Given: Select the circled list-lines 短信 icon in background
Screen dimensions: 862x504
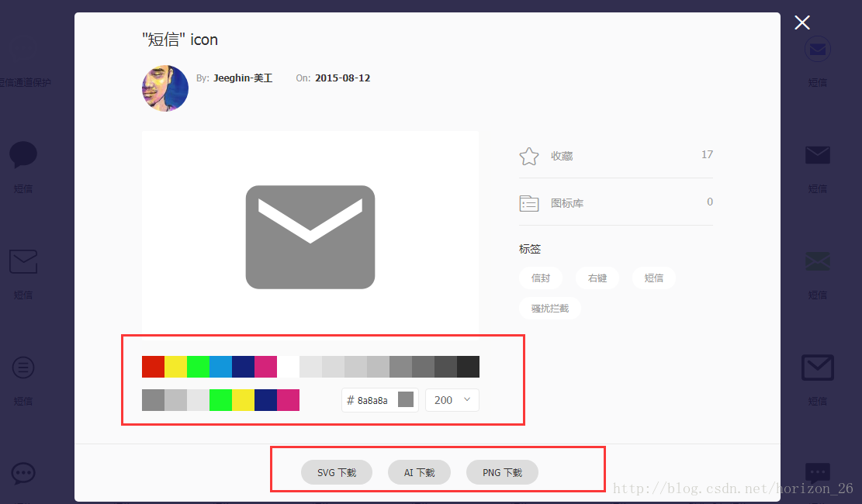Looking at the screenshot, I should tap(23, 368).
